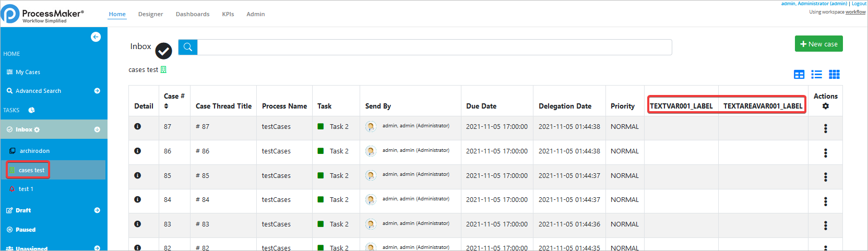
Task: Collapse the Inbox section in sidebar
Action: [97, 129]
